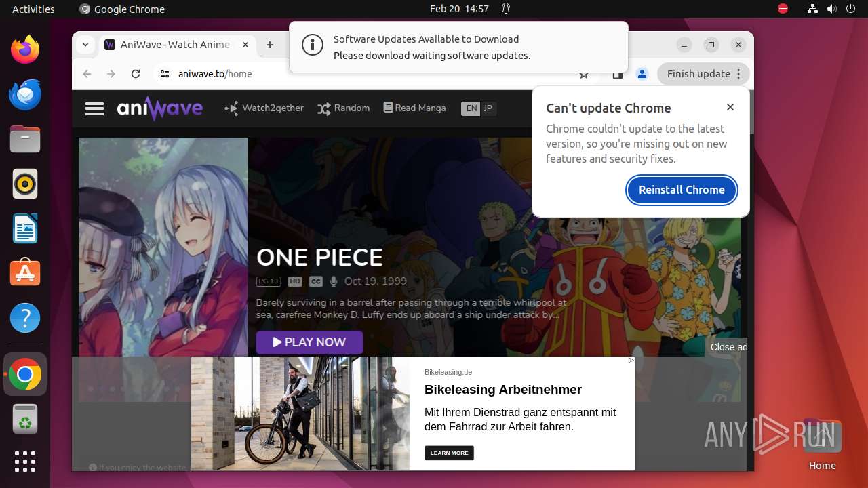Switch title language to JP

click(x=488, y=108)
